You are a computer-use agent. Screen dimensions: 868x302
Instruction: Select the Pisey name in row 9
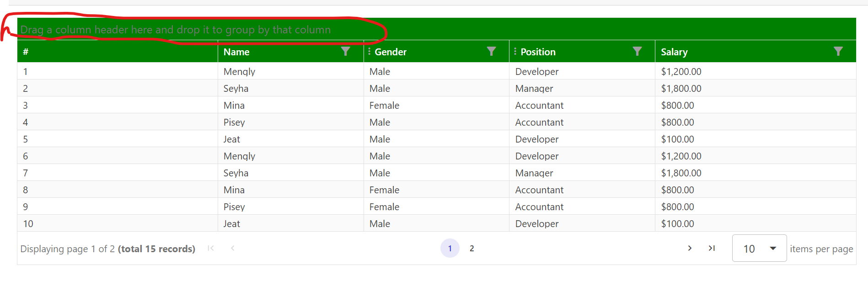coord(234,207)
